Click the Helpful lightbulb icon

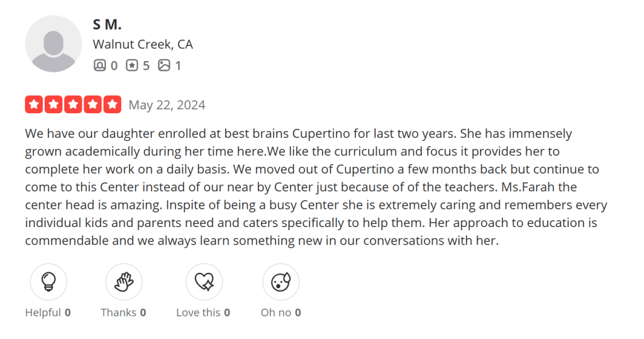pyautogui.click(x=48, y=282)
